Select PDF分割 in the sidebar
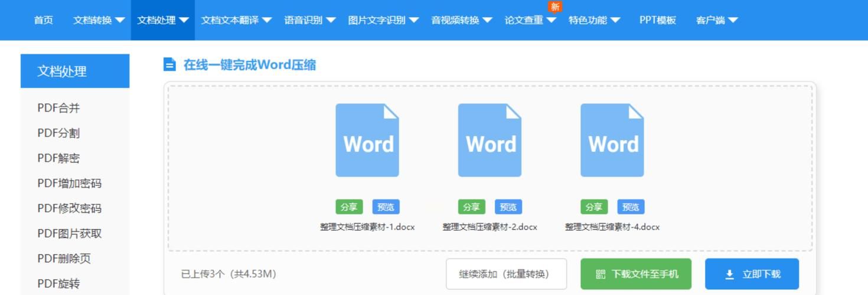This screenshot has height=295, width=868. click(58, 133)
